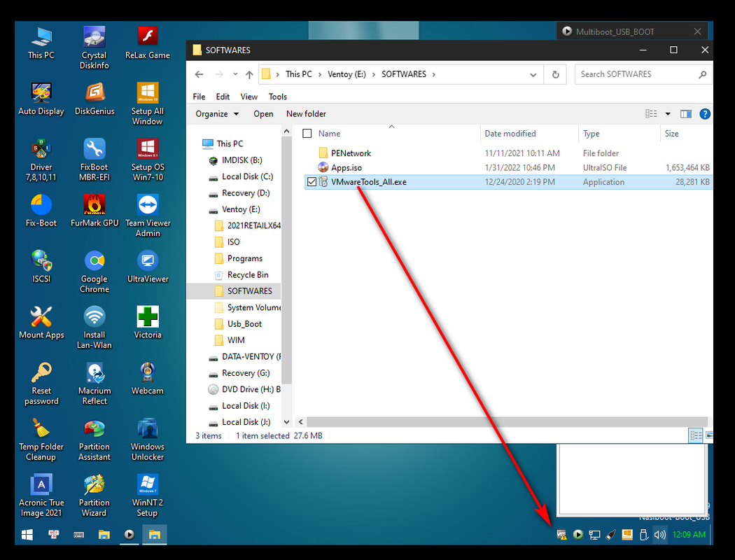Screen dimensions: 735x560
Task: Select Local Disk (C:) in navigation tree
Action: 247,176
